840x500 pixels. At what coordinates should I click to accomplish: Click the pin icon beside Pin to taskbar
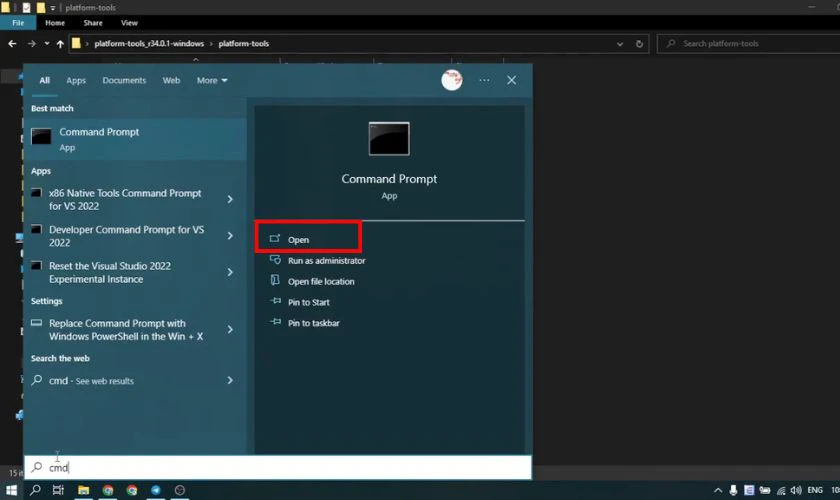pyautogui.click(x=275, y=322)
